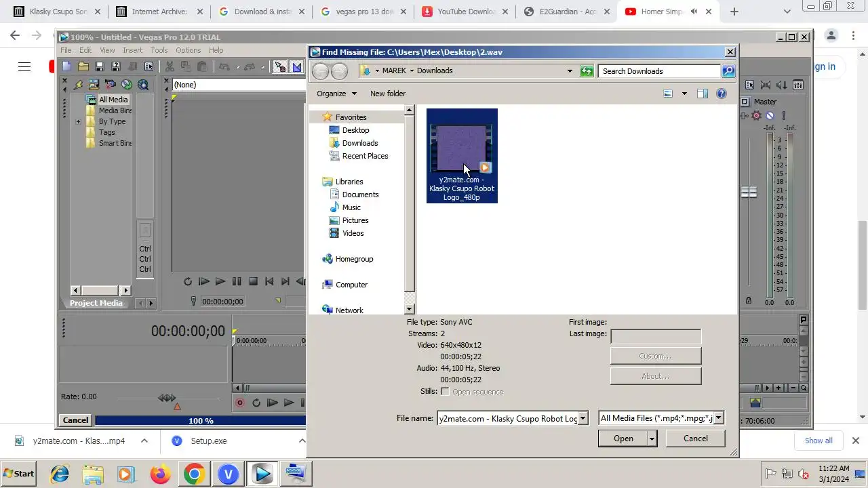The width and height of the screenshot is (868, 488).
Task: Open Firefox from the taskbar
Action: (x=161, y=474)
